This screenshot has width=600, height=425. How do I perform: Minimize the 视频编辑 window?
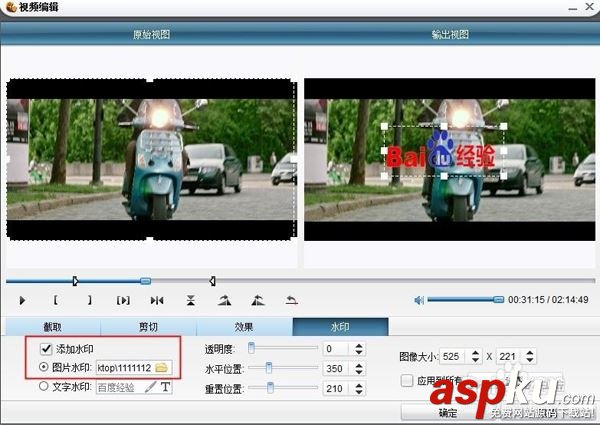click(572, 8)
